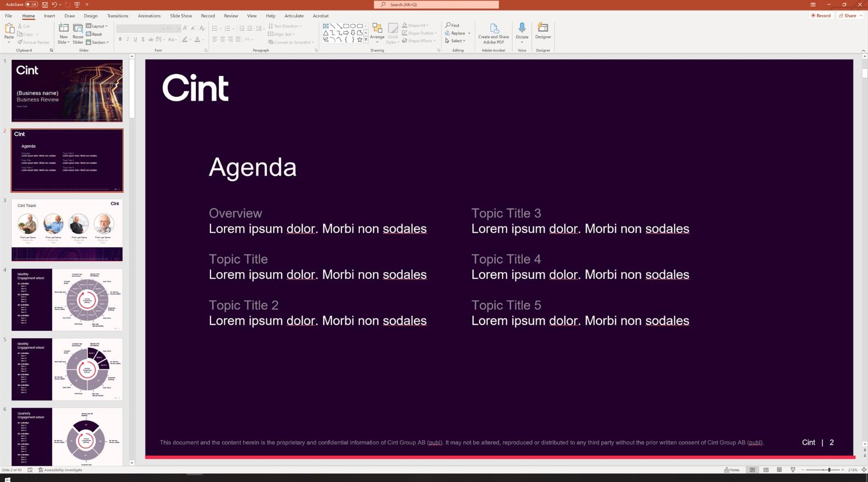868x482 pixels.
Task: Collapse the ribbon with the chevron arrow
Action: [x=863, y=50]
